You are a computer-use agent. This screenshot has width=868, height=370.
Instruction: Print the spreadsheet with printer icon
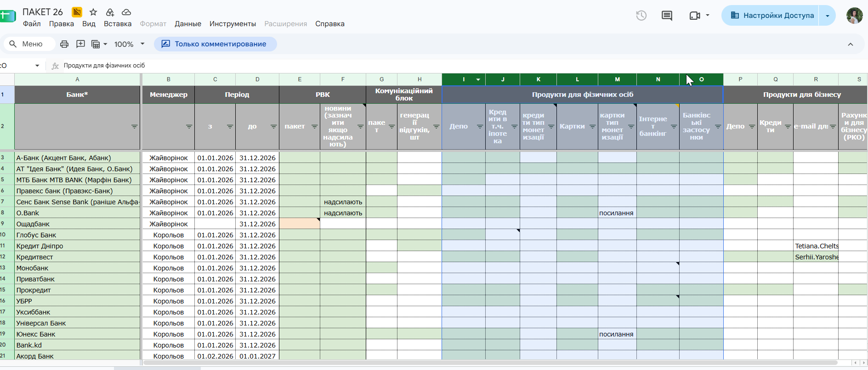[64, 44]
